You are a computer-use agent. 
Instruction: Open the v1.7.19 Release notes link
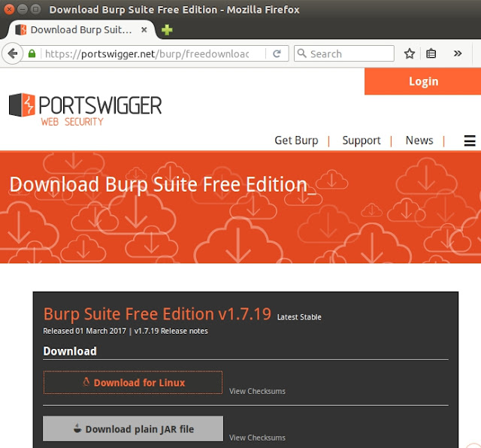(171, 331)
